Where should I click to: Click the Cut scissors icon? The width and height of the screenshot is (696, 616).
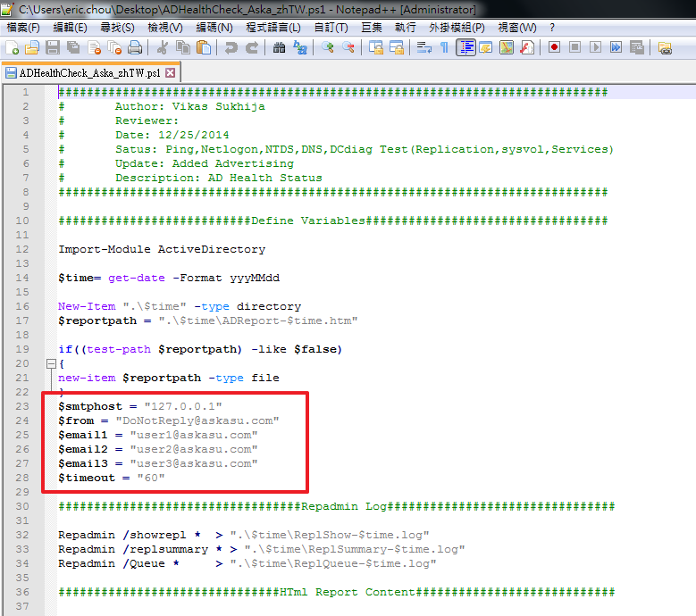coord(163,47)
